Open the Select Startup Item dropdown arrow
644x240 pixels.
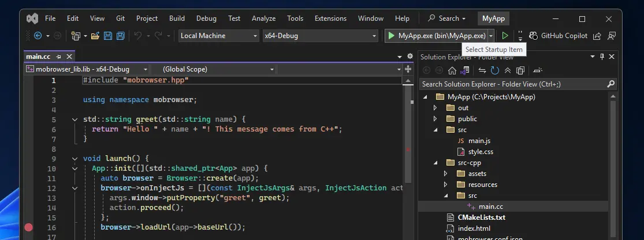491,36
